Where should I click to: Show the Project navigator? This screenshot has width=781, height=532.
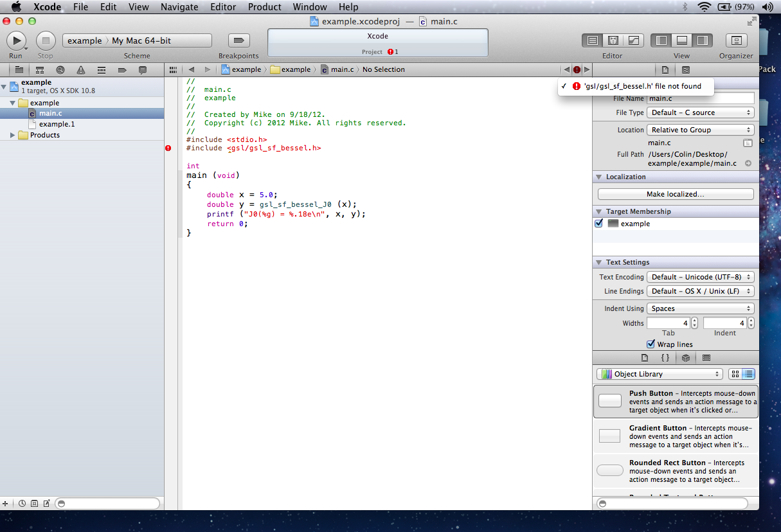pyautogui.click(x=19, y=69)
